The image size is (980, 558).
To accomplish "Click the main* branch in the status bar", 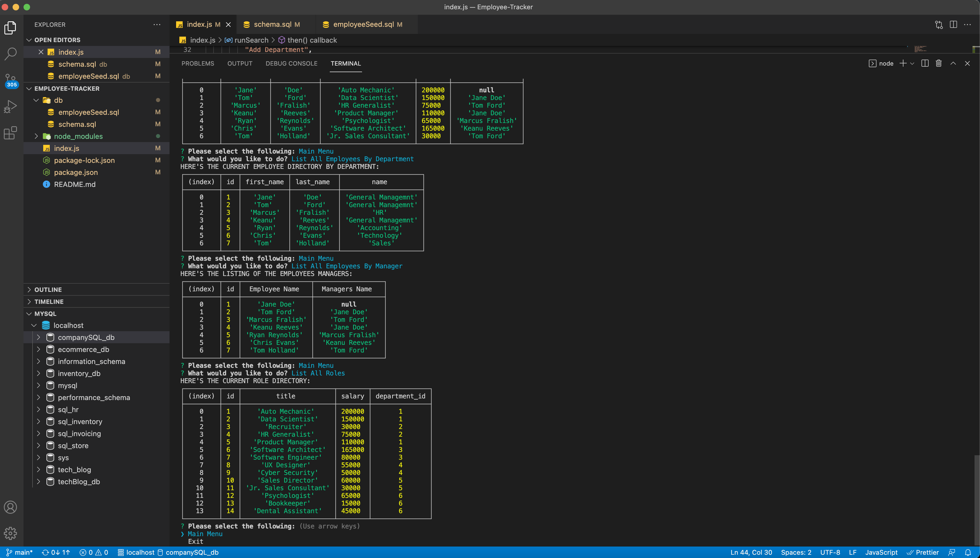I will click(x=19, y=552).
